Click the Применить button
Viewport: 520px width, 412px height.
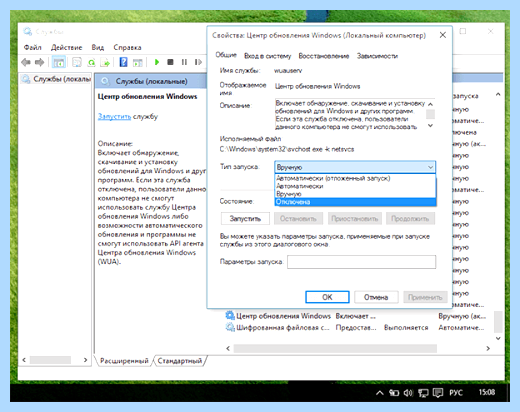(x=425, y=297)
